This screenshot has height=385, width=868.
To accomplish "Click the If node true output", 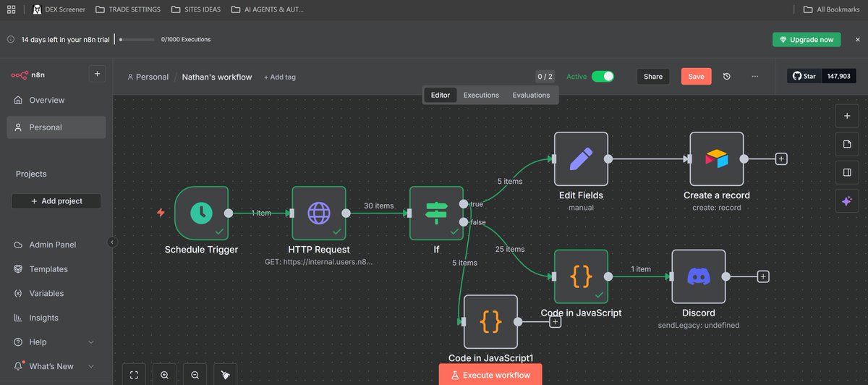I will (463, 204).
